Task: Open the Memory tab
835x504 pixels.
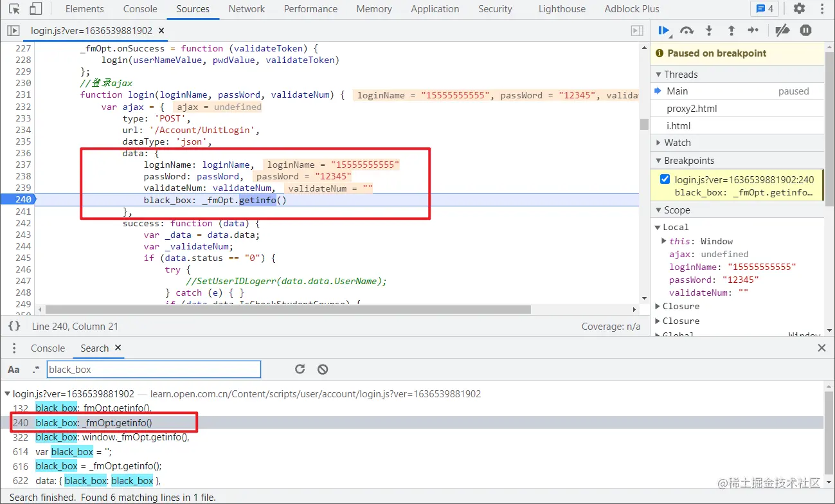Action: 374,9
